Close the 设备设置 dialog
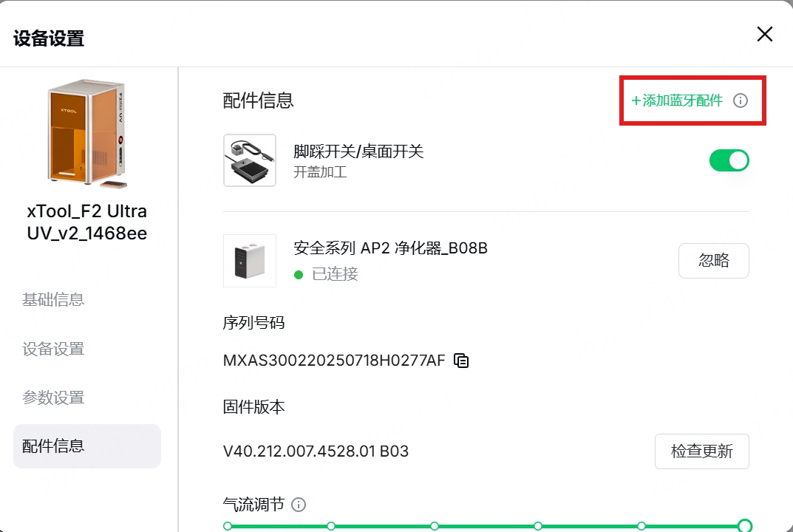 765,35
